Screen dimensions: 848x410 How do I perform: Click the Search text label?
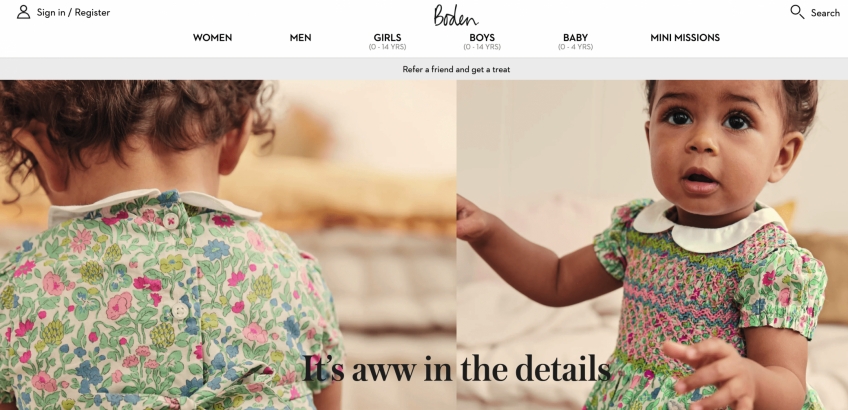pos(825,13)
